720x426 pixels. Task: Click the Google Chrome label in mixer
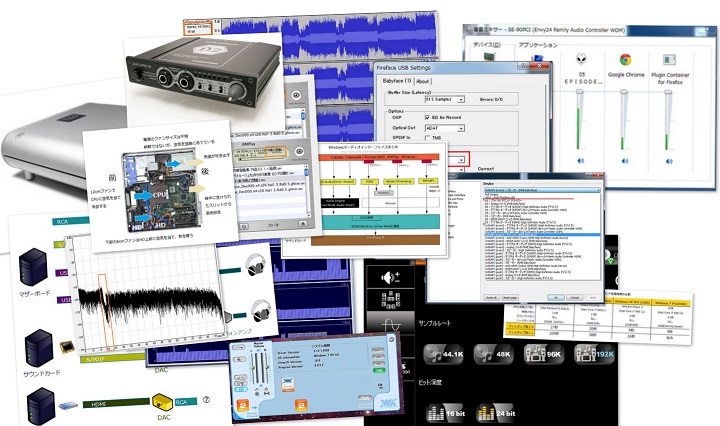click(x=626, y=74)
